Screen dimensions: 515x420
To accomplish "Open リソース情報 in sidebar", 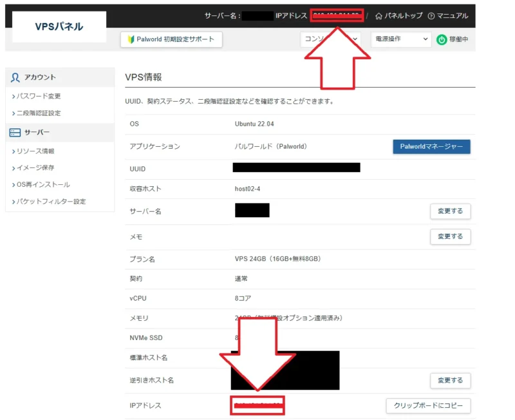I will (35, 151).
